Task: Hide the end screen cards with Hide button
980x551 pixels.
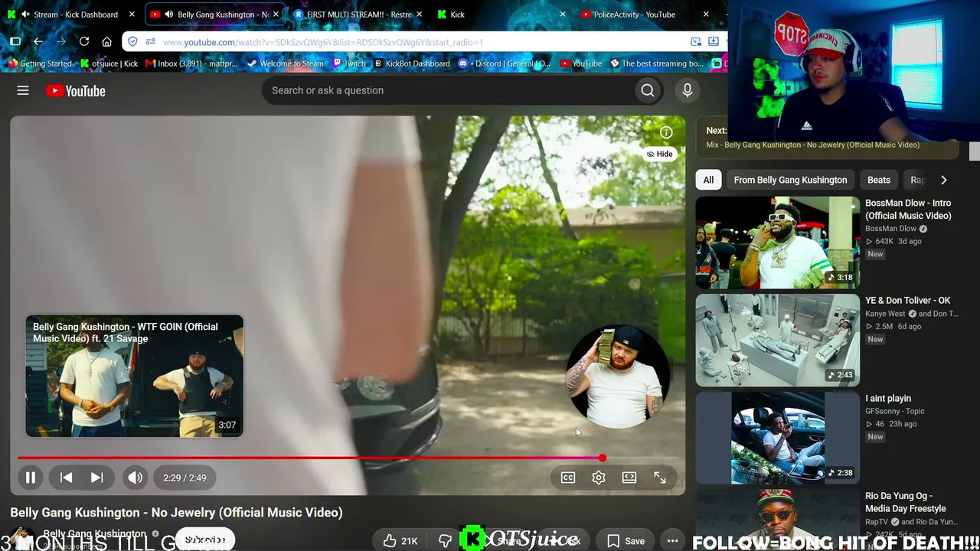Action: click(659, 154)
